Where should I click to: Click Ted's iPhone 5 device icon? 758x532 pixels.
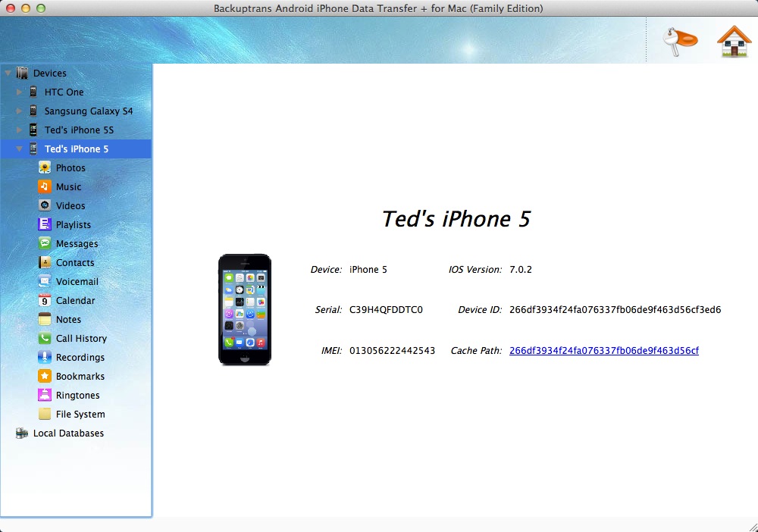(33, 149)
